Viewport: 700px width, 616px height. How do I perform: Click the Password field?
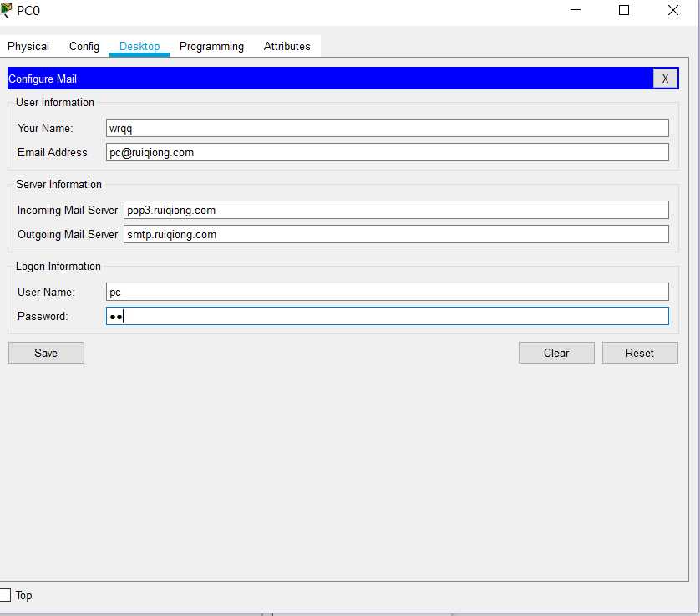click(x=387, y=316)
